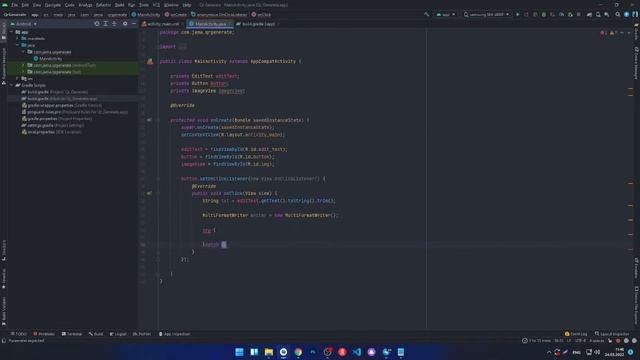The width and height of the screenshot is (640, 360).
Task: Open the VCS menu
Action: pyautogui.click(x=156, y=5)
